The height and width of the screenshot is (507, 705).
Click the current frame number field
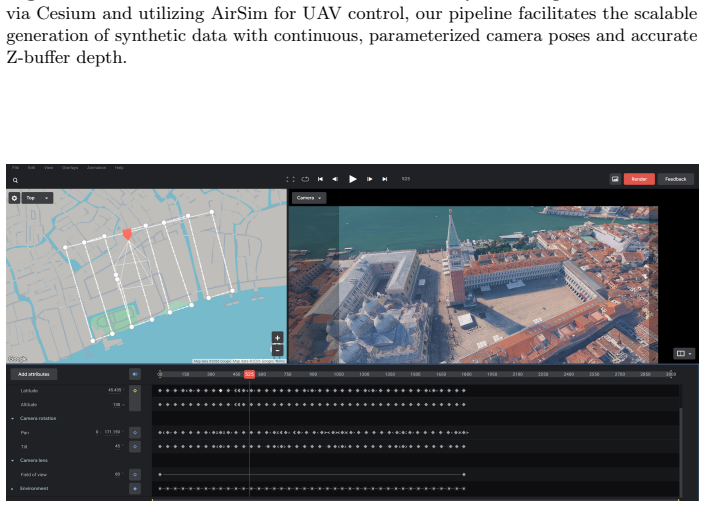(406, 179)
